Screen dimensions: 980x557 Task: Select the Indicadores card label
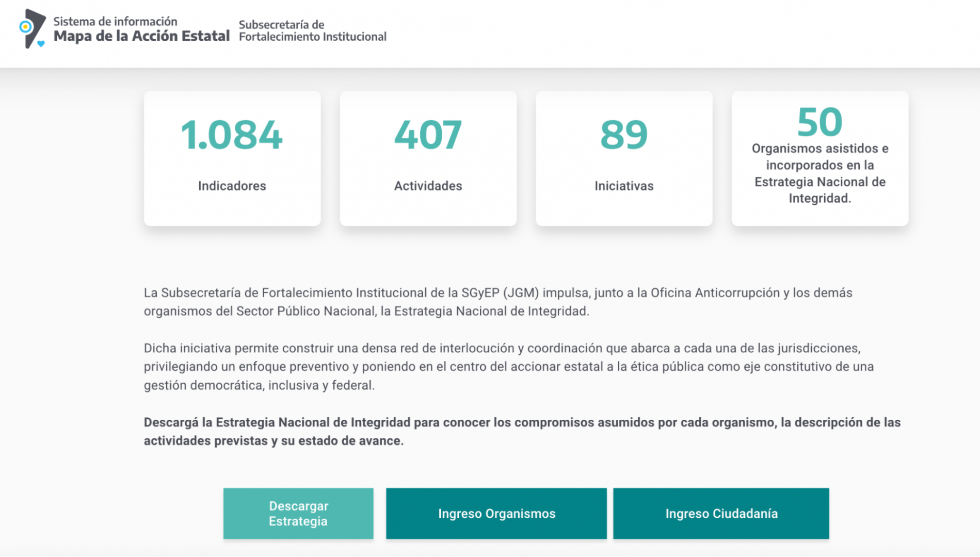tap(232, 186)
